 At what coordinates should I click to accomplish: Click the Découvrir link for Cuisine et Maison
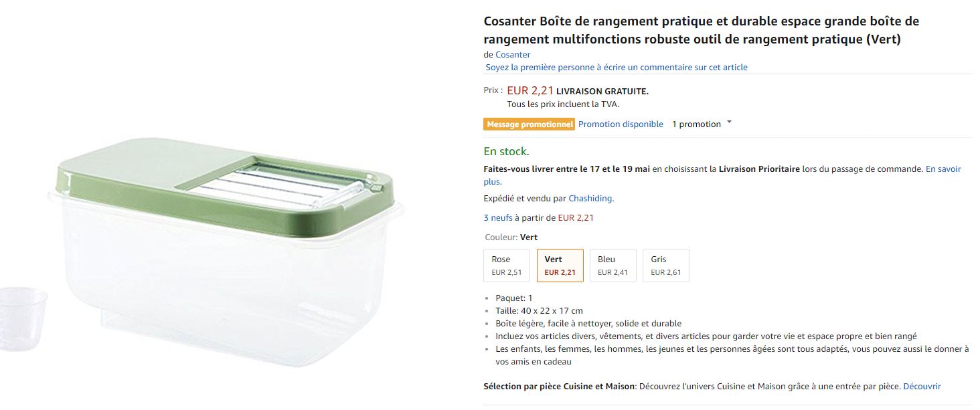tap(922, 387)
